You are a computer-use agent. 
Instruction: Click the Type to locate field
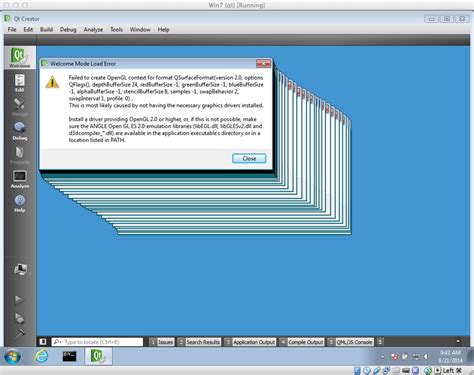(x=97, y=342)
